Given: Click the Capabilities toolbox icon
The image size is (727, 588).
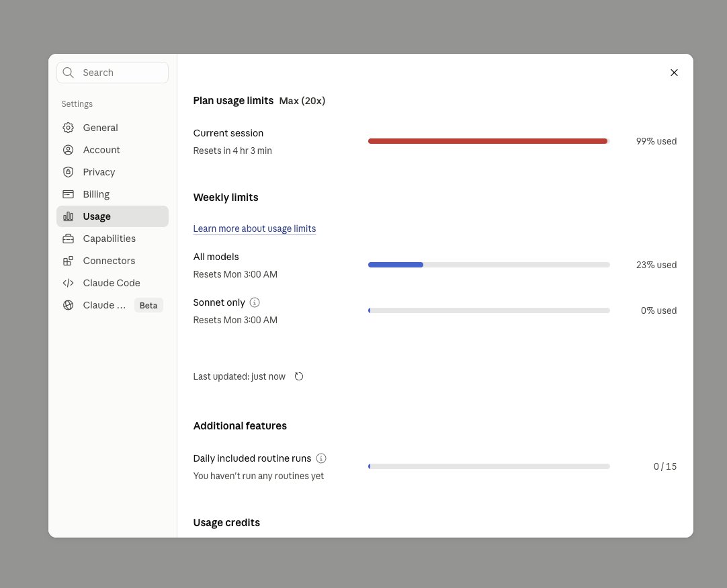Looking at the screenshot, I should click(68, 239).
